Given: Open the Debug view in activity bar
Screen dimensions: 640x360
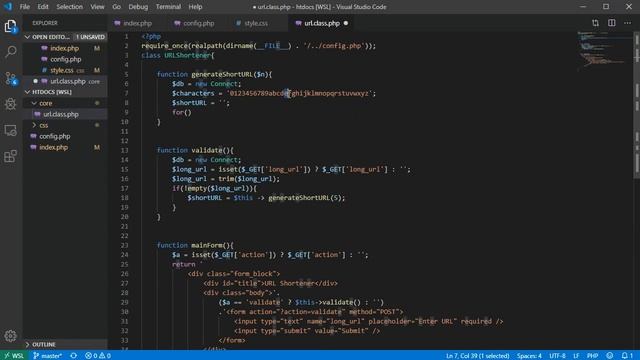Looking at the screenshot, I should (11, 104).
